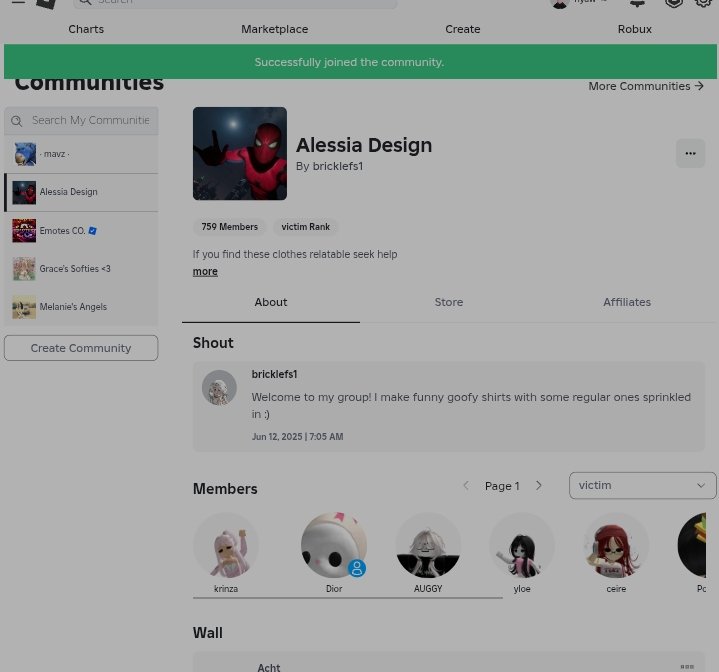Select the Grace's Softies <3 community
This screenshot has height=672, width=719.
(81, 269)
